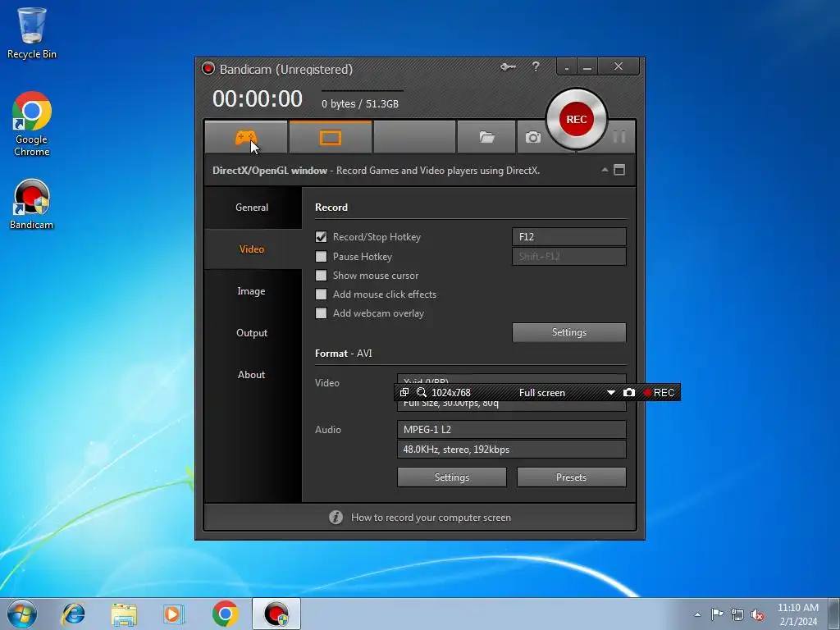This screenshot has height=630, width=840.
Task: Open the About tab
Action: [x=252, y=374]
